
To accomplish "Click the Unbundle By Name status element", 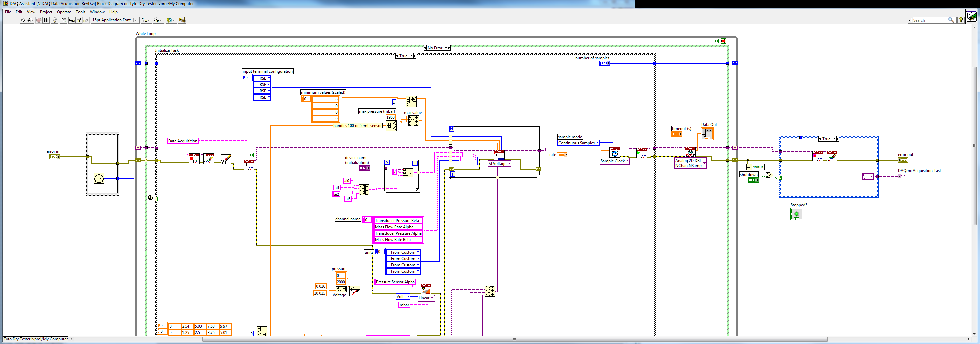I will (755, 167).
